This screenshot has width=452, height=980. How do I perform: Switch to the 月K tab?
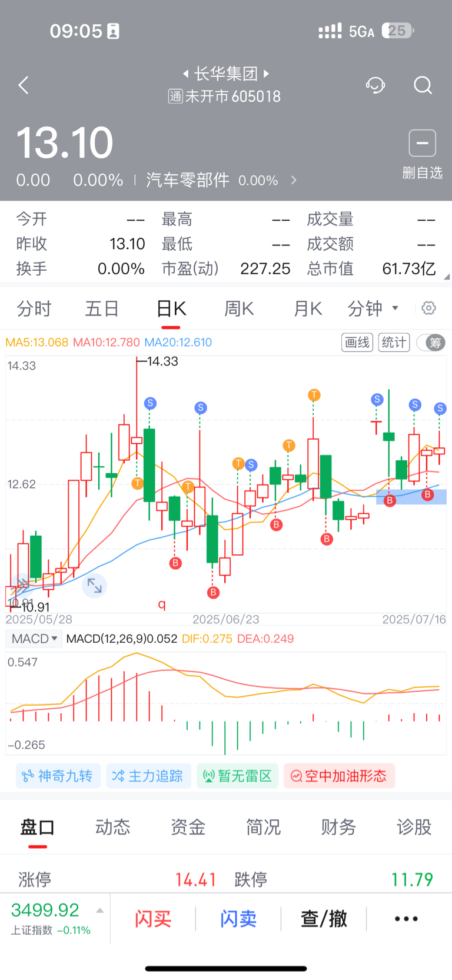click(x=308, y=308)
